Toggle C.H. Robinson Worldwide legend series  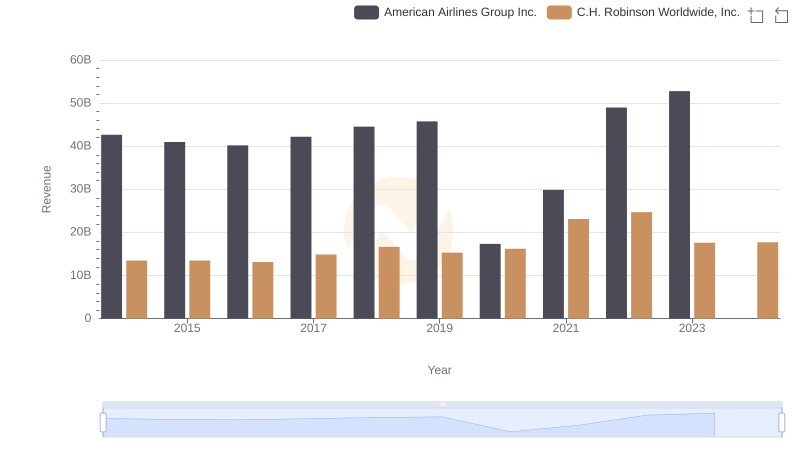click(643, 12)
